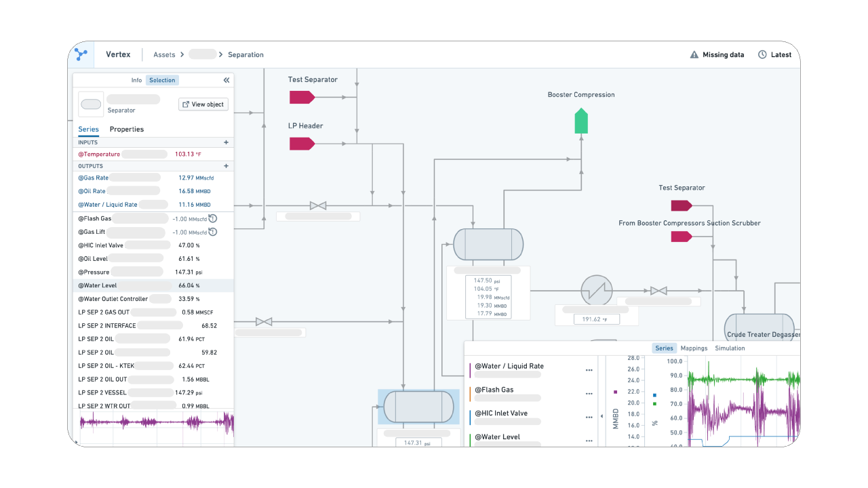Click the stale-data icon on @Gas Lift row
Screen dimensions: 868x488
(x=213, y=232)
